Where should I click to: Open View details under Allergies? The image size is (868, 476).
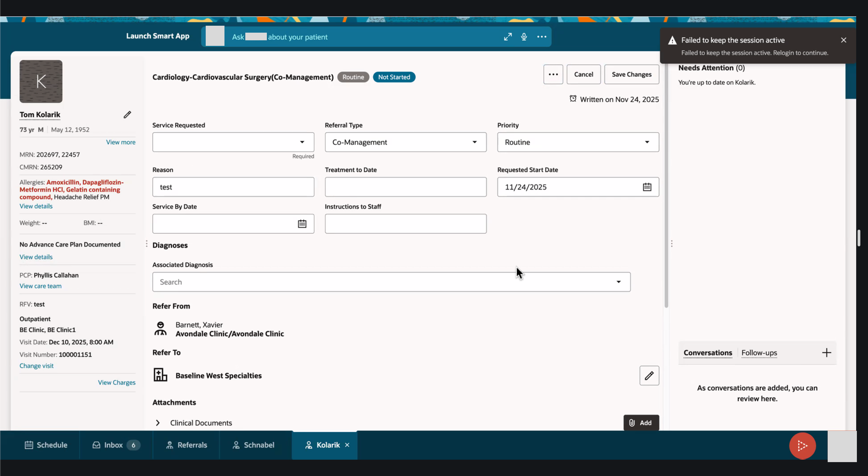click(36, 206)
